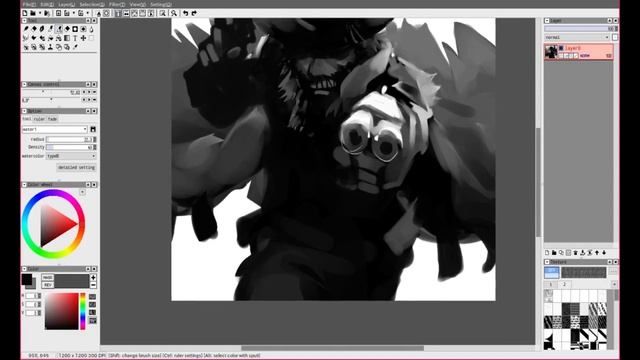The width and height of the screenshot is (640, 360).
Task: Collapse the Layer panel
Action: pos(547,20)
